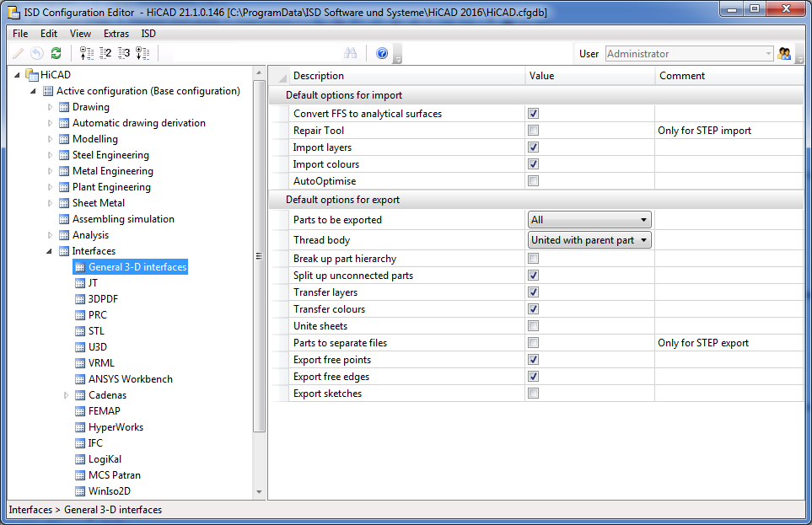Viewport: 812px width, 525px height.
Task: Click the user management icon beside Administrator
Action: [785, 54]
